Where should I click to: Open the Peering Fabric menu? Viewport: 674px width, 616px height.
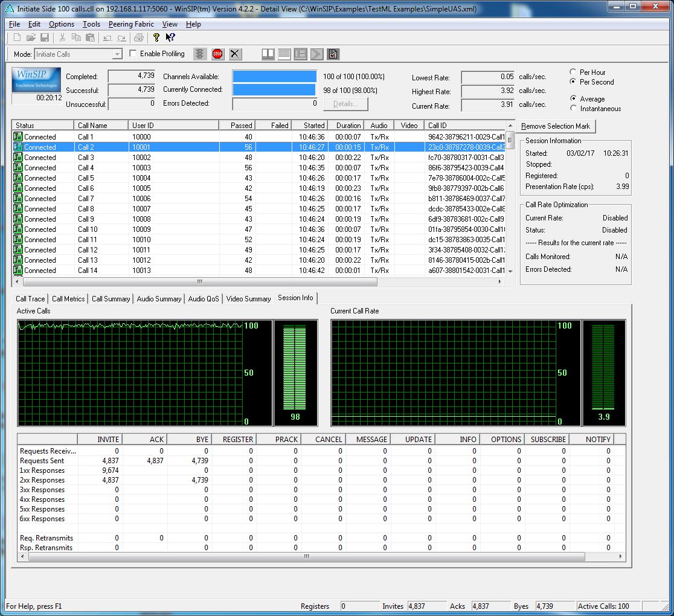point(131,24)
